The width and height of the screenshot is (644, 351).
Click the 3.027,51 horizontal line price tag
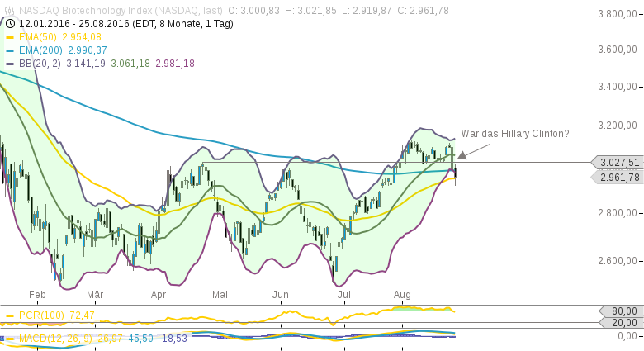click(x=617, y=163)
